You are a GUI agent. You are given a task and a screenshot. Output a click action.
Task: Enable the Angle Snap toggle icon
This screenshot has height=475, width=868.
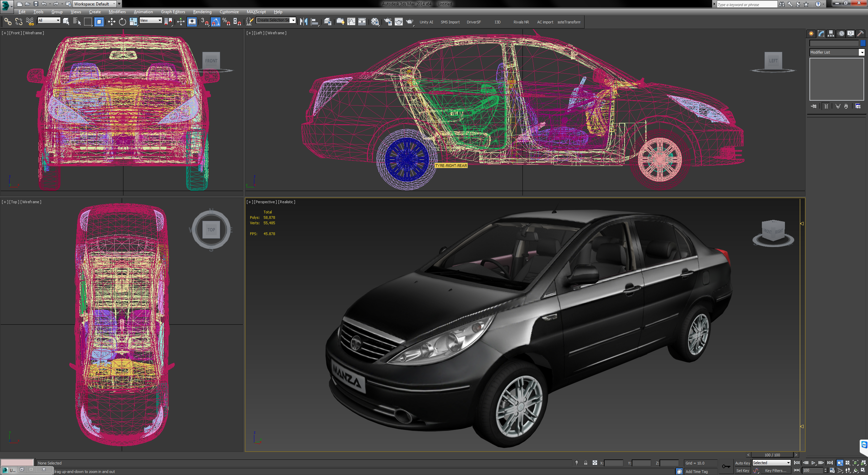tap(216, 21)
